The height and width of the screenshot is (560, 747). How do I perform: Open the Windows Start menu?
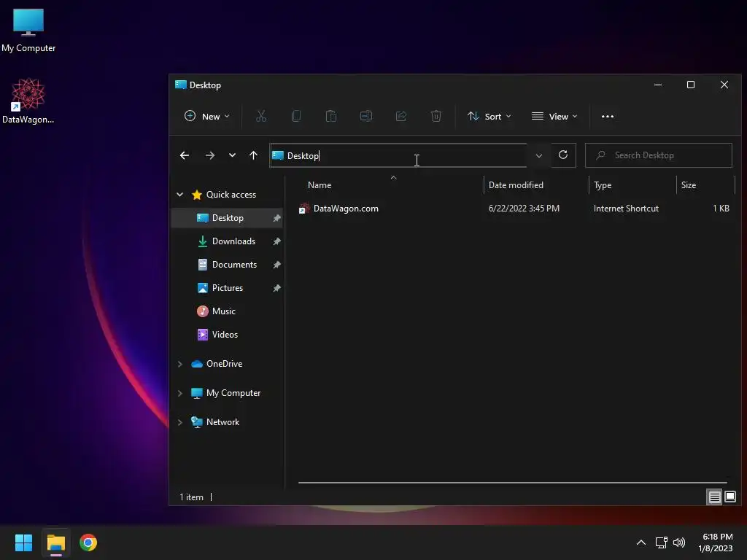(x=23, y=542)
